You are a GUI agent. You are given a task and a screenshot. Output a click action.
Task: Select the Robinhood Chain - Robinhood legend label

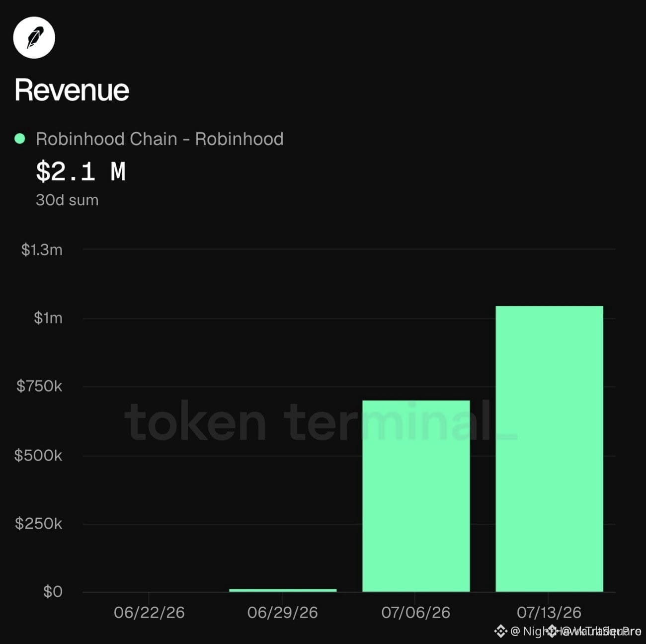[160, 139]
